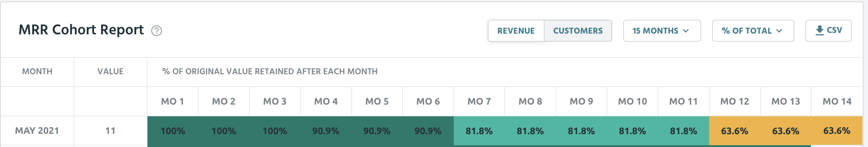Image resolution: width=868 pixels, height=147 pixels.
Task: Open the 15 Months period dropdown
Action: [662, 31]
